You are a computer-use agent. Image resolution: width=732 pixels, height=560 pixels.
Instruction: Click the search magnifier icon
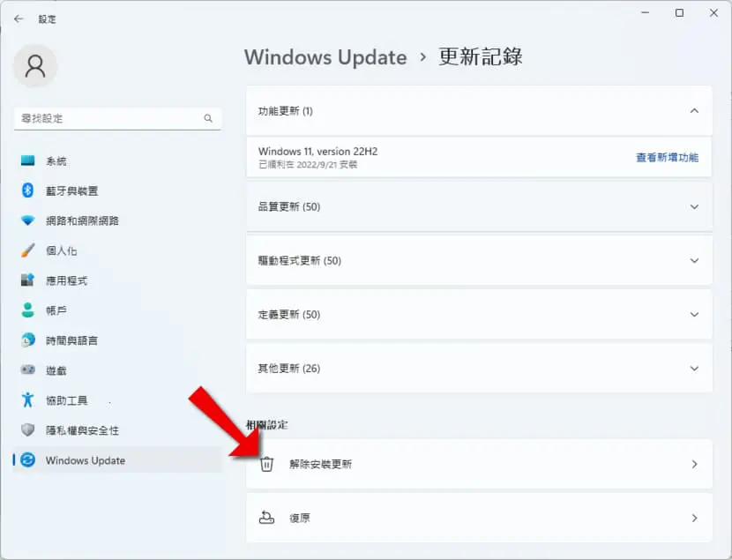[208, 118]
